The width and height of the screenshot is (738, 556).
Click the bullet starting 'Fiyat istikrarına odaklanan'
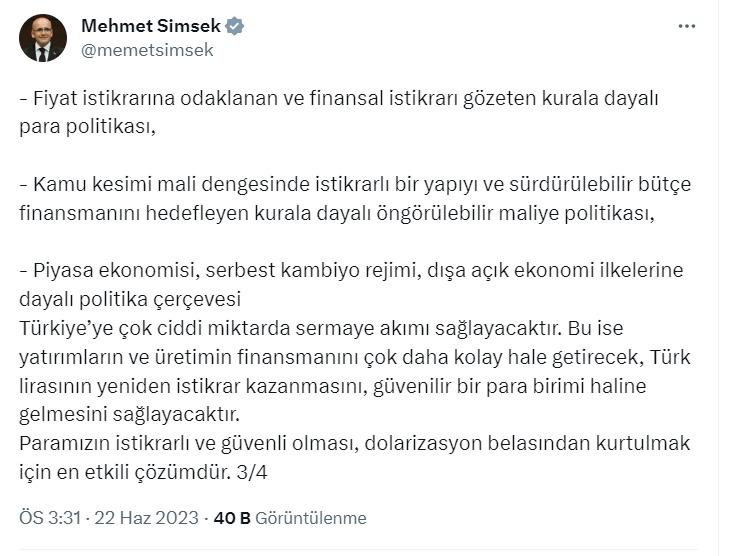(339, 113)
